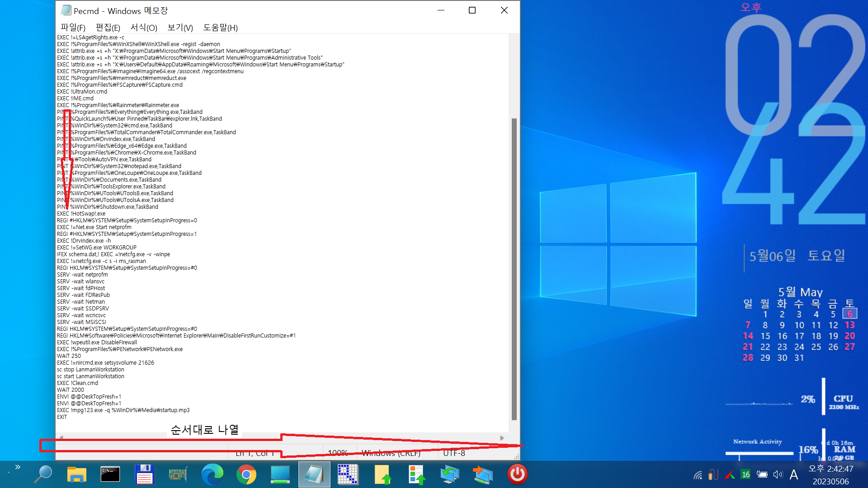Close the Pecmd Notepad window

[x=504, y=10]
